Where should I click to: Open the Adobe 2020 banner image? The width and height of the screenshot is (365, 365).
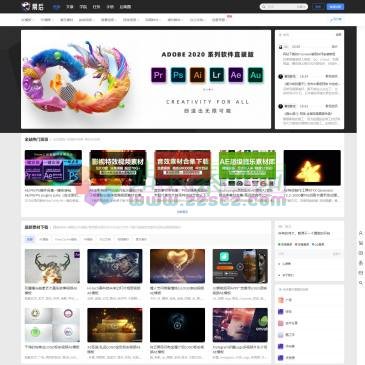tap(146, 79)
